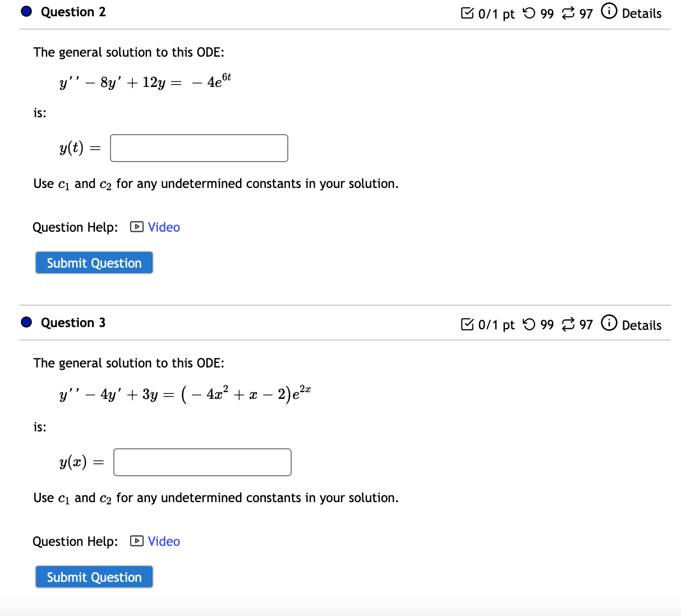
Task: Click Question 2 retry arrow icon
Action: tap(528, 13)
